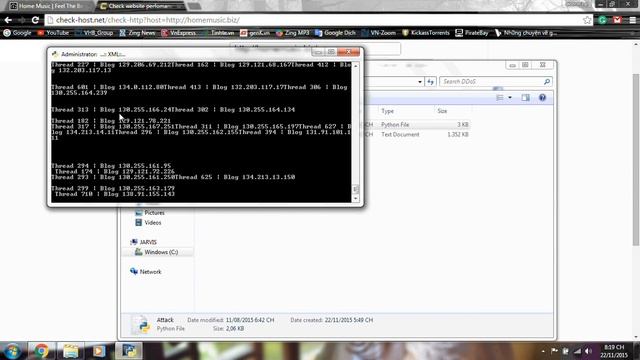Change the Explorer view icon

pyautogui.click(x=500, y=98)
